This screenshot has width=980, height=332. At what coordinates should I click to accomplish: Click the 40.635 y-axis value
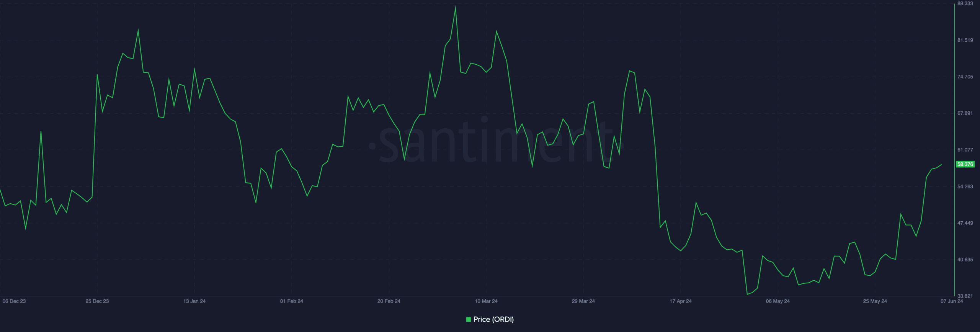(x=965, y=260)
